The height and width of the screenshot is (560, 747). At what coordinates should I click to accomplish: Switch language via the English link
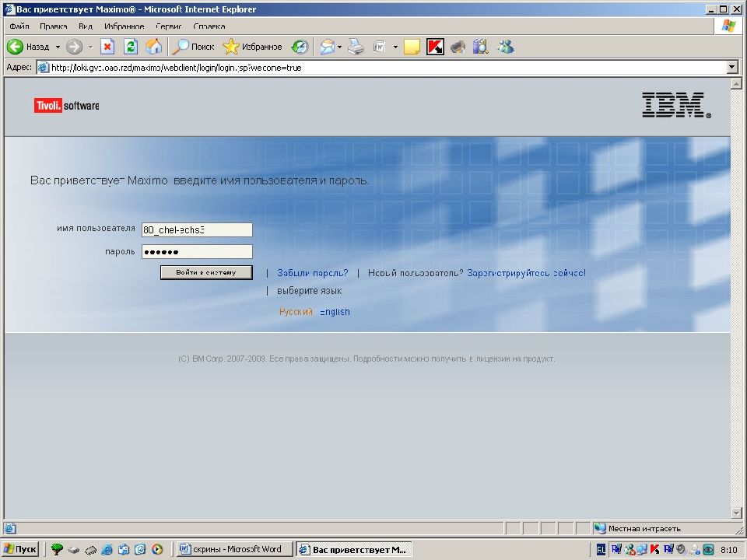click(335, 312)
